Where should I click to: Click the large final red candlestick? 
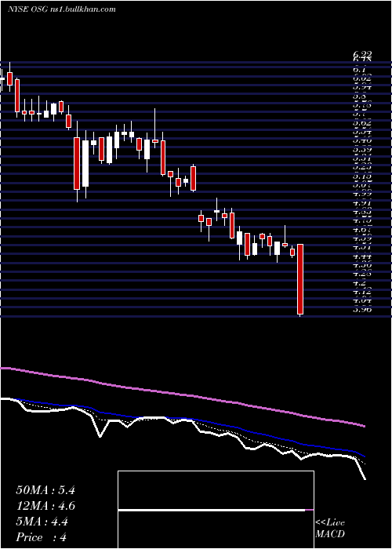click(x=300, y=279)
